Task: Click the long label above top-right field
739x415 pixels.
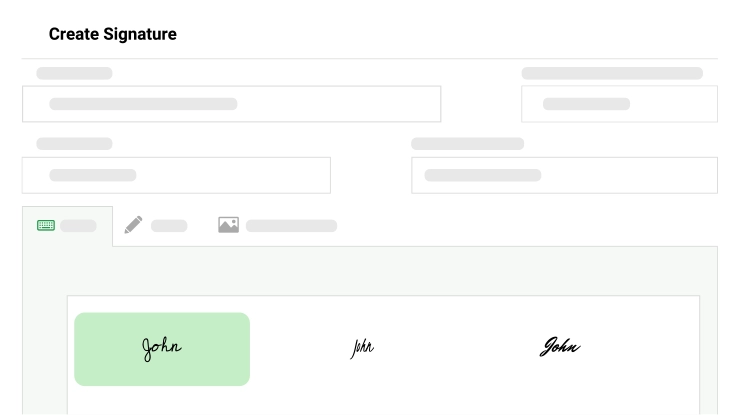Action: [x=611, y=73]
